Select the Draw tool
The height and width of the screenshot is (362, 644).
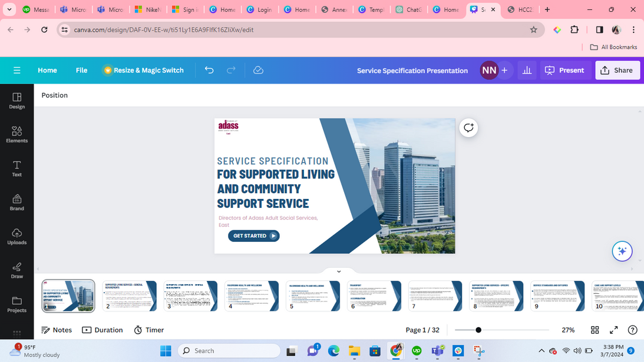pyautogui.click(x=16, y=270)
